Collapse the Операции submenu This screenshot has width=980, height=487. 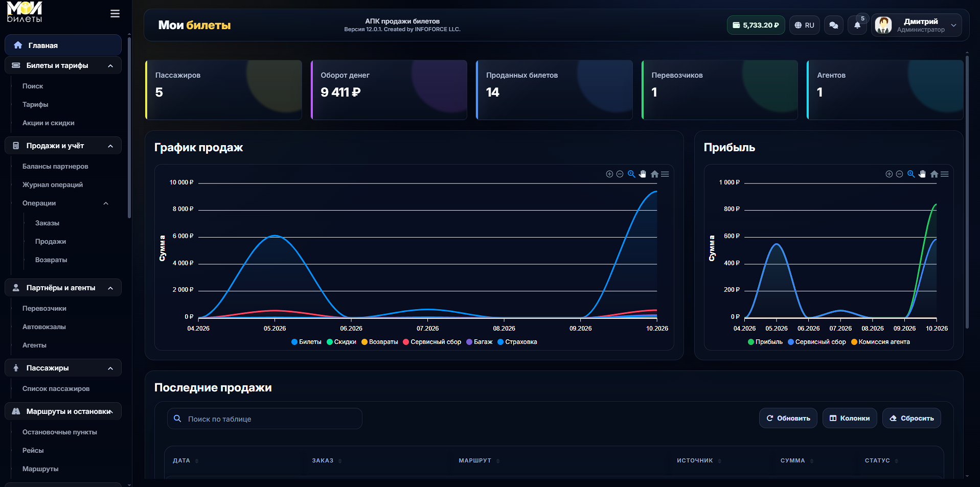[106, 203]
